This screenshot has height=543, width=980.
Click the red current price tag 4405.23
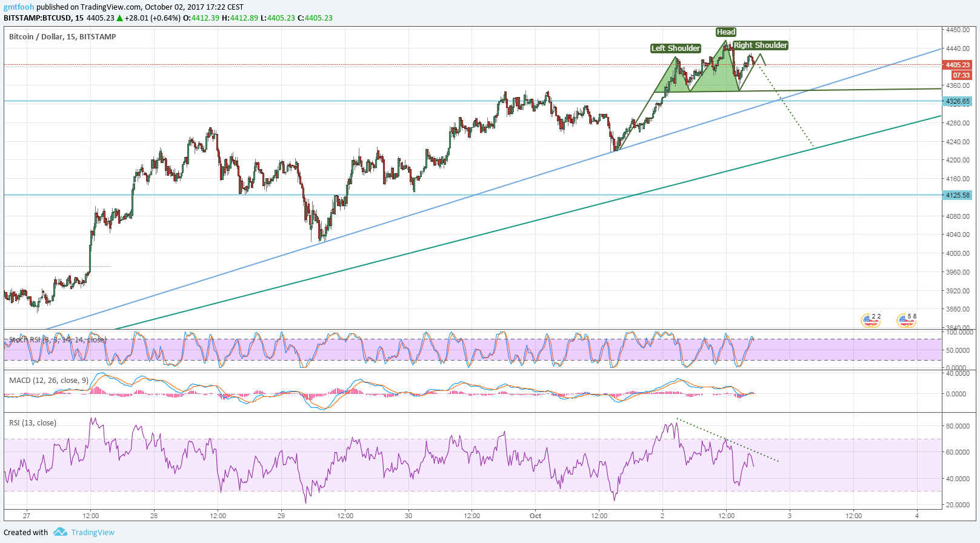[x=958, y=65]
